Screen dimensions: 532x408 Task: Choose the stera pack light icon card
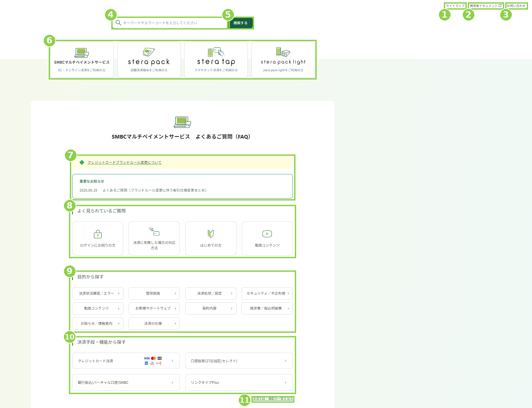click(283, 60)
